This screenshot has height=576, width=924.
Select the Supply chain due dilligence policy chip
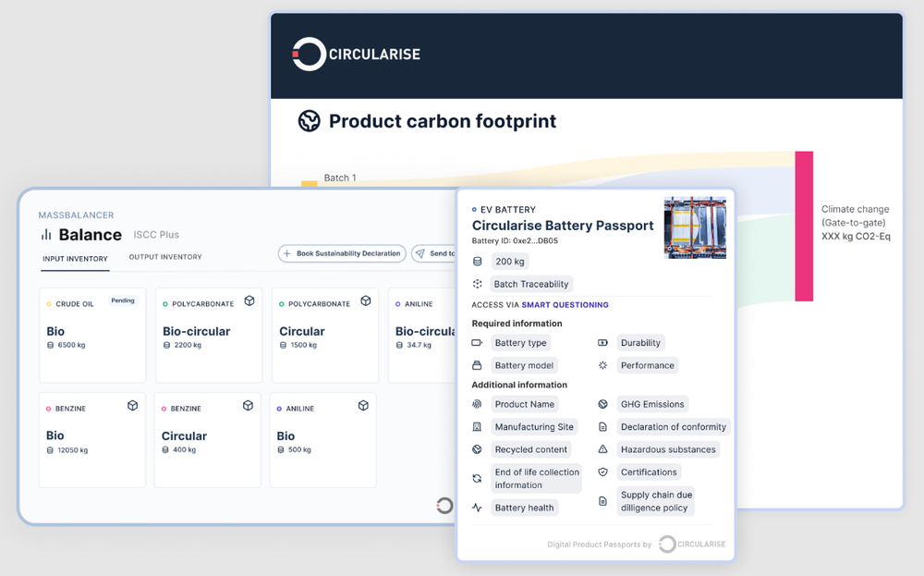pyautogui.click(x=656, y=501)
